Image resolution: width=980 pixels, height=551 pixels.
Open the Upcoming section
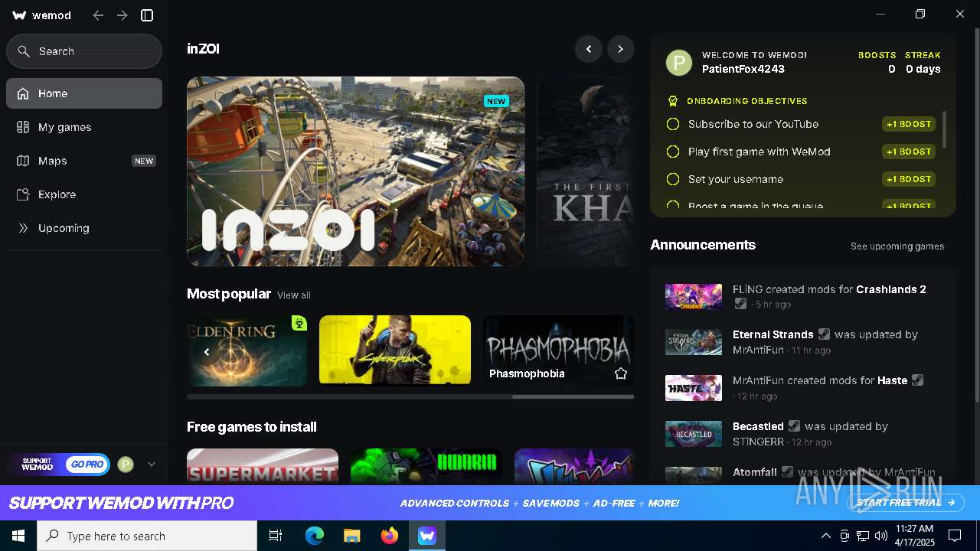(x=84, y=228)
